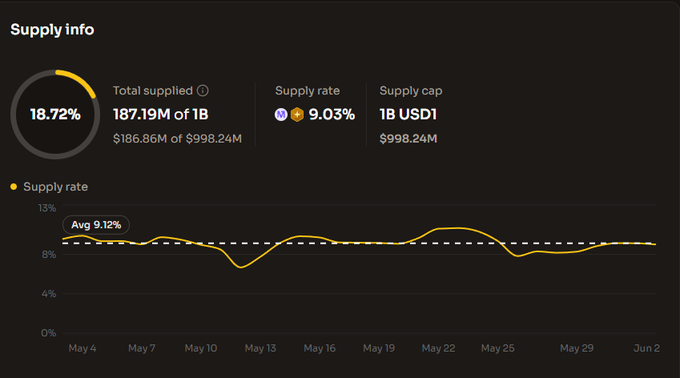
Task: Click the May 25 axis label
Action: (498, 348)
